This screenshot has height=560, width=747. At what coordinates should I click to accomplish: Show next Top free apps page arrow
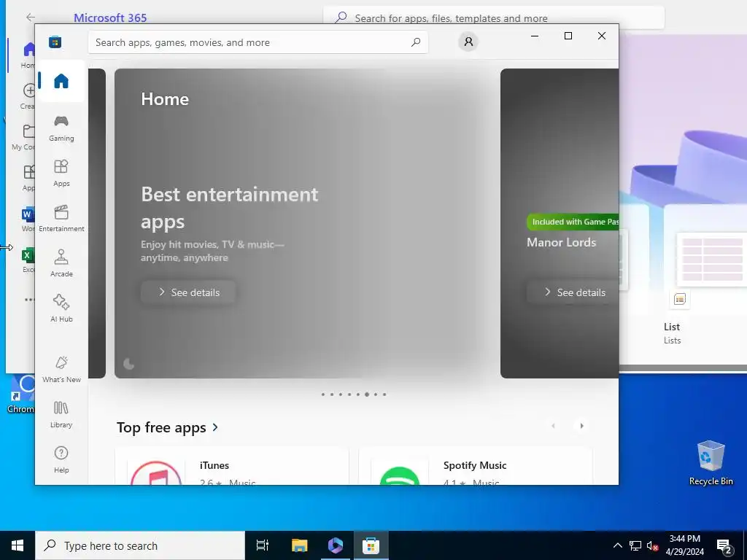[x=581, y=426]
